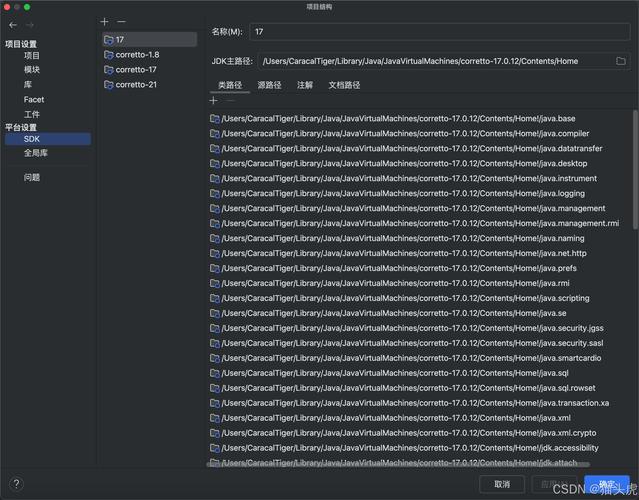The width and height of the screenshot is (639, 500).
Task: Select the corretto-21 SDK entry
Action: [x=136, y=85]
